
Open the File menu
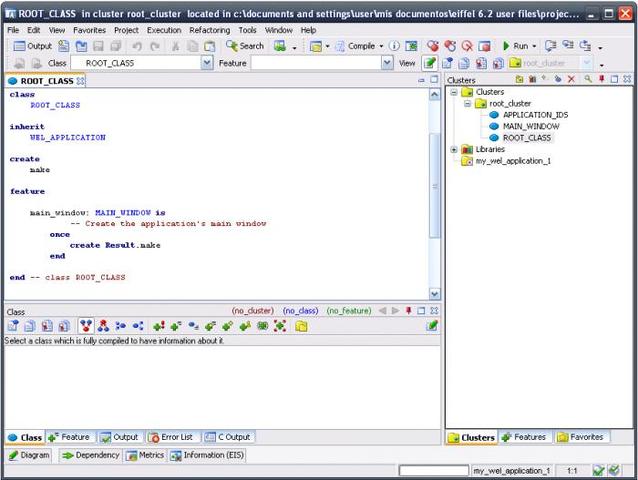click(x=13, y=30)
